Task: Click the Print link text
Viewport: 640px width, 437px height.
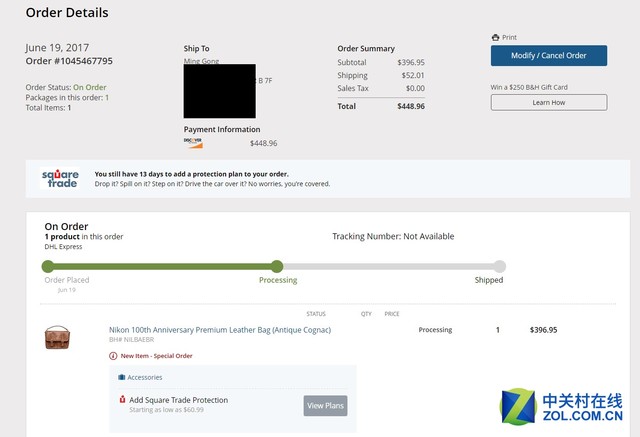Action: click(509, 37)
